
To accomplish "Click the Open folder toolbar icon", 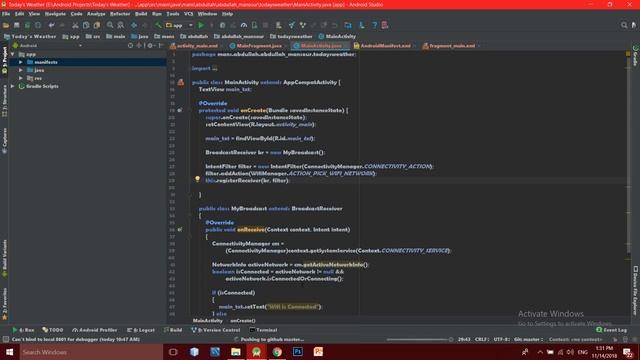I will coord(6,25).
